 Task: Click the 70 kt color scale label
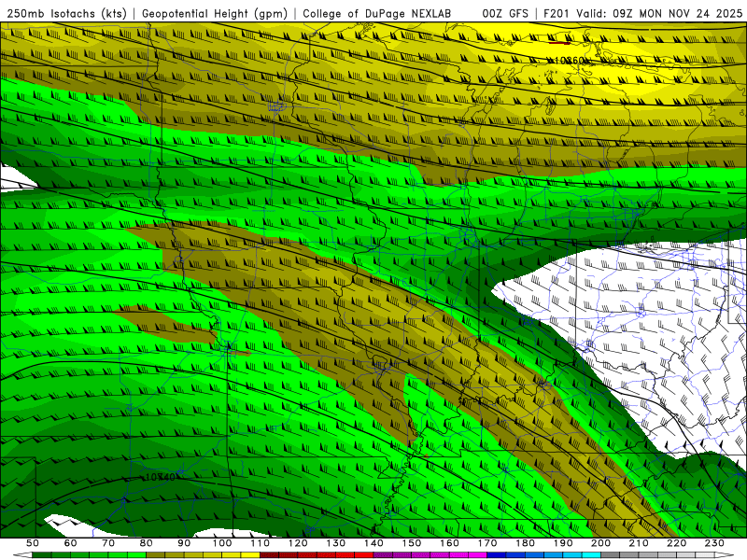click(x=108, y=543)
